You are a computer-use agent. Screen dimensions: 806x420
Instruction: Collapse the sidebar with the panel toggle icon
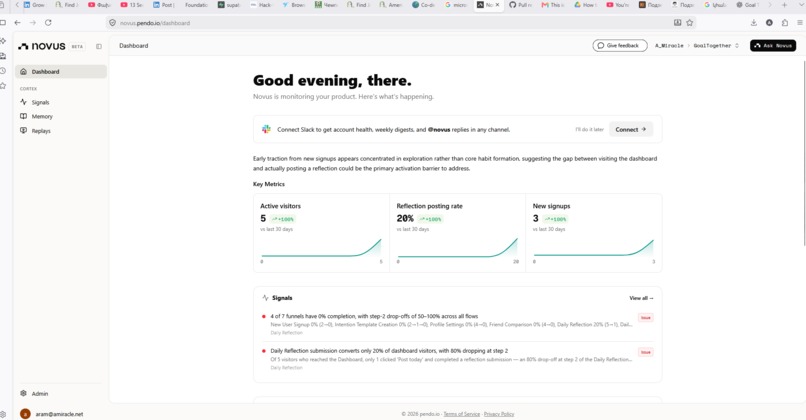tap(99, 46)
